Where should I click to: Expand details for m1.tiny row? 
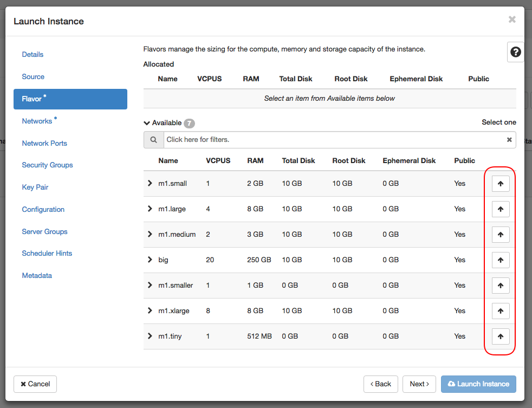pyautogui.click(x=150, y=336)
